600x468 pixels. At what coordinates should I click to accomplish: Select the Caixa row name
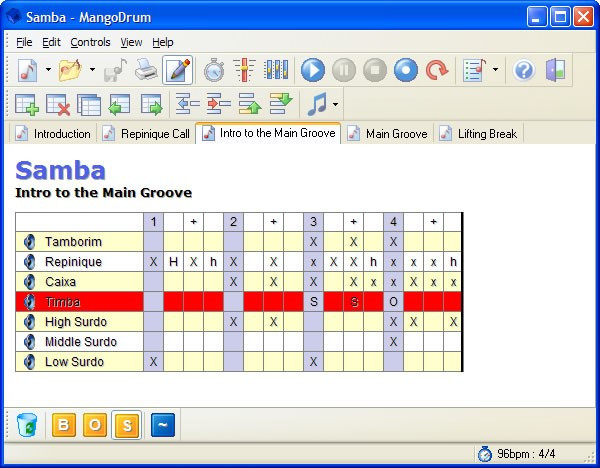[60, 282]
